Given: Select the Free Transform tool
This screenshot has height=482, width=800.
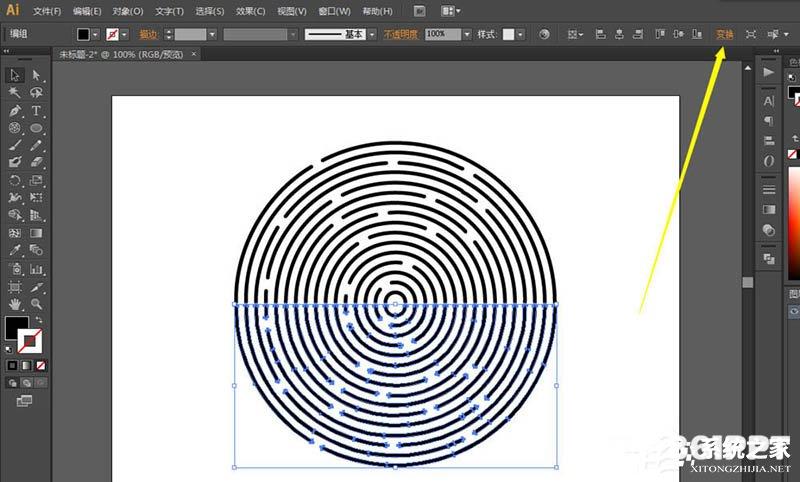Looking at the screenshot, I should (x=36, y=197).
